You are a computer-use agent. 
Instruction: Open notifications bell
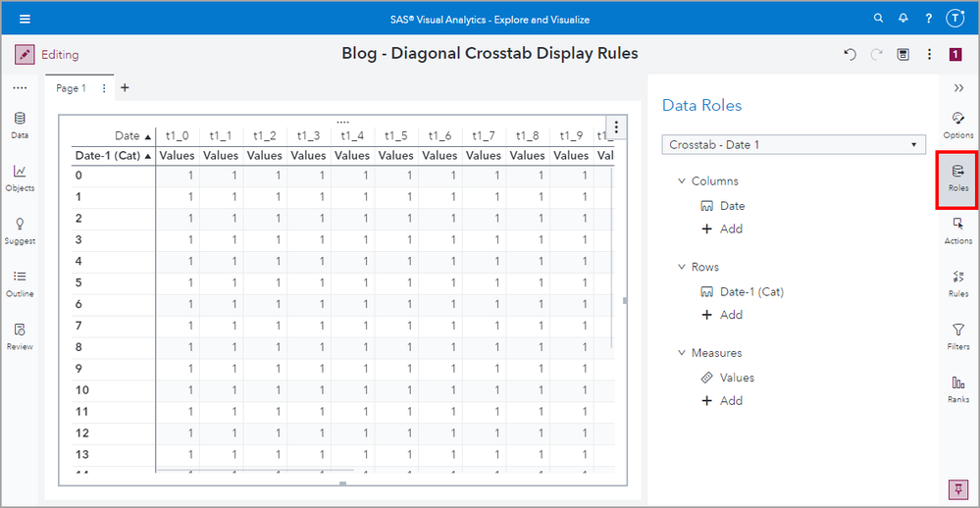903,18
